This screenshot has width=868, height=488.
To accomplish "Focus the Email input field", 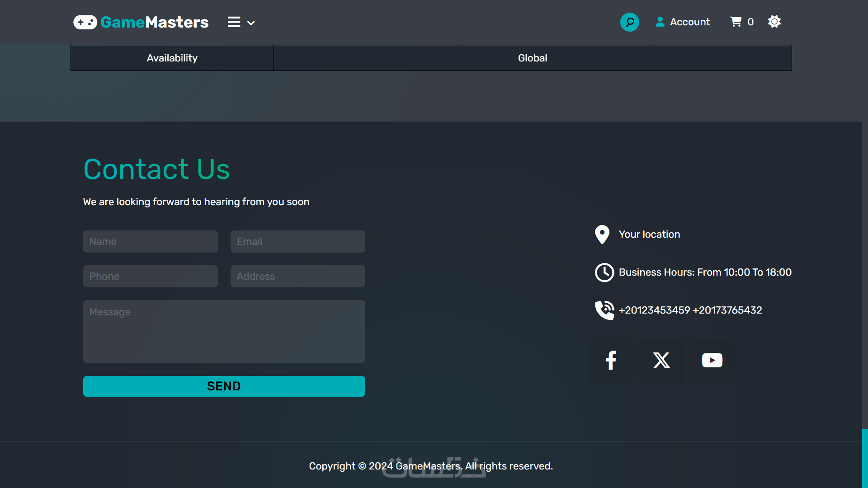I will (x=298, y=242).
